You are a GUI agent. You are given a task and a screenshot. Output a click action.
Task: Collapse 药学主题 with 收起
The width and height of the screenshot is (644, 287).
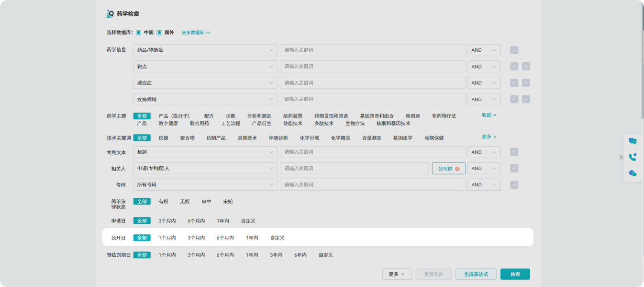pyautogui.click(x=489, y=115)
